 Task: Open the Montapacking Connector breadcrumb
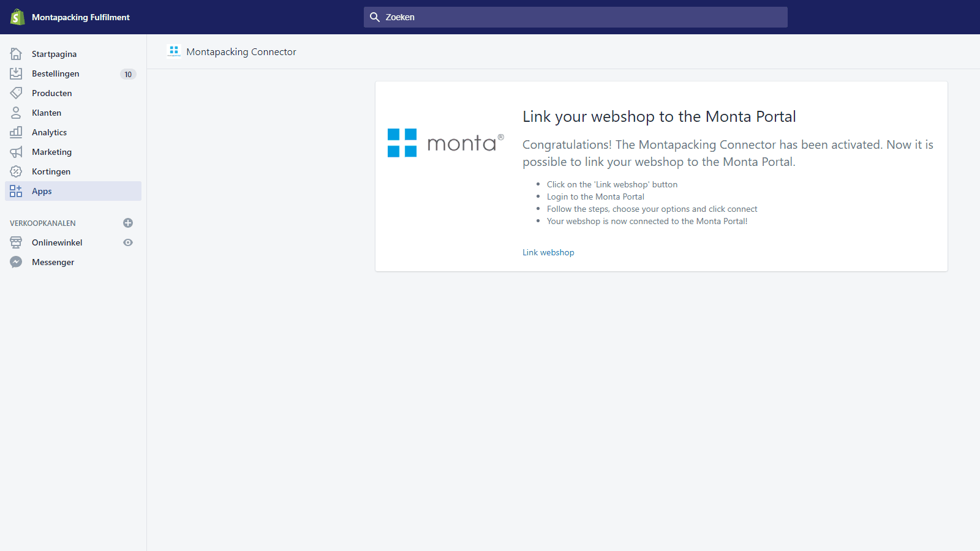[x=241, y=52]
